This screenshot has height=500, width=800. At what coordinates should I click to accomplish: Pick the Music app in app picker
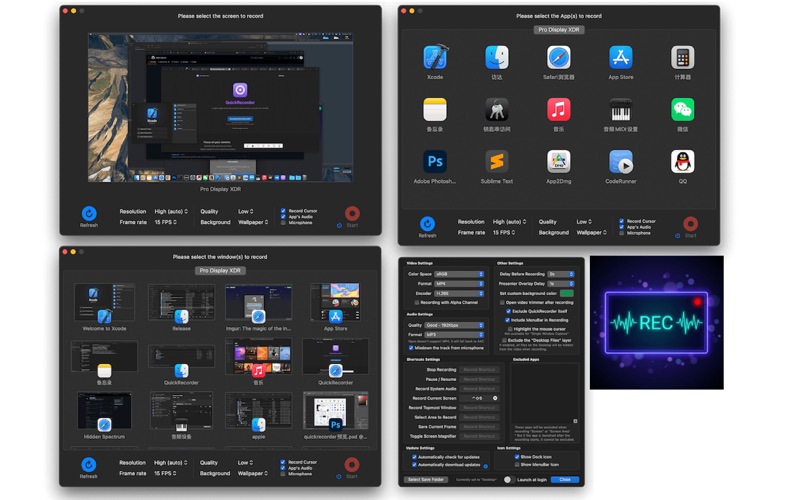(x=559, y=109)
